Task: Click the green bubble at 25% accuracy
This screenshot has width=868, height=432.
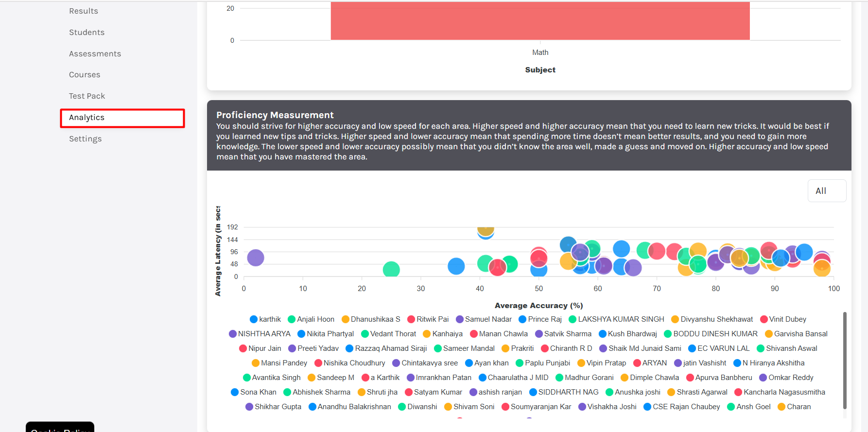Action: click(x=391, y=269)
